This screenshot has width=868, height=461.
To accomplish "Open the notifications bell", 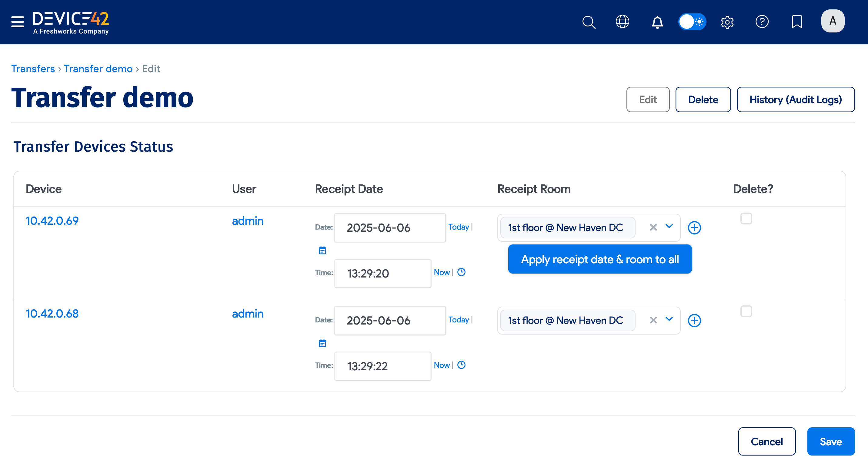I will [657, 22].
